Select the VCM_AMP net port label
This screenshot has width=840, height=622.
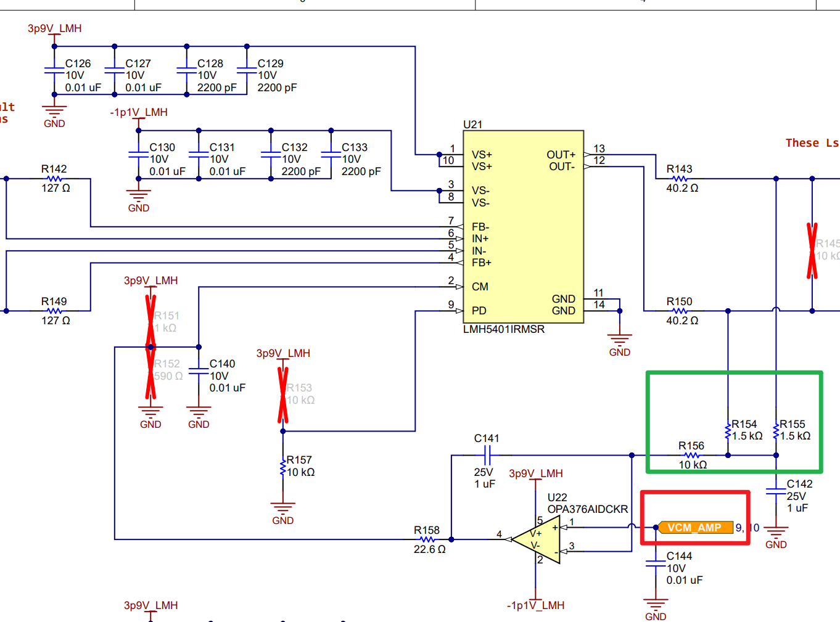(x=696, y=528)
